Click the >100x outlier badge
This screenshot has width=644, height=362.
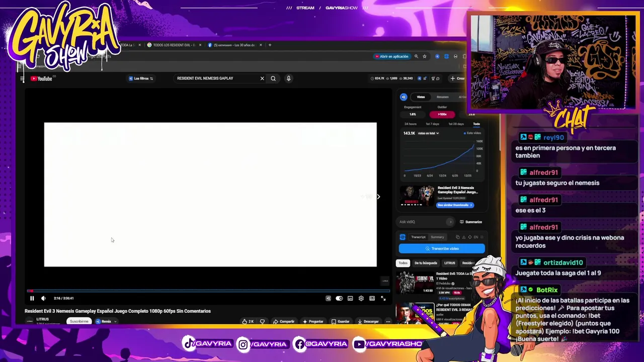pos(442,114)
